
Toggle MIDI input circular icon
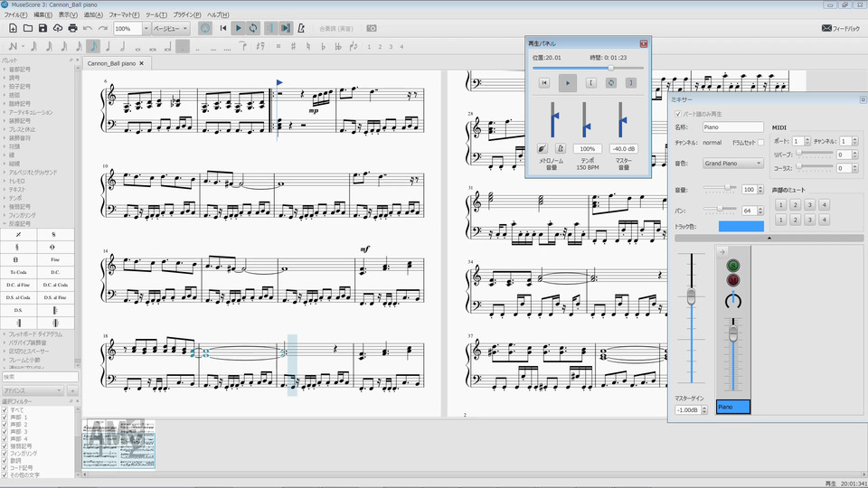click(x=205, y=28)
